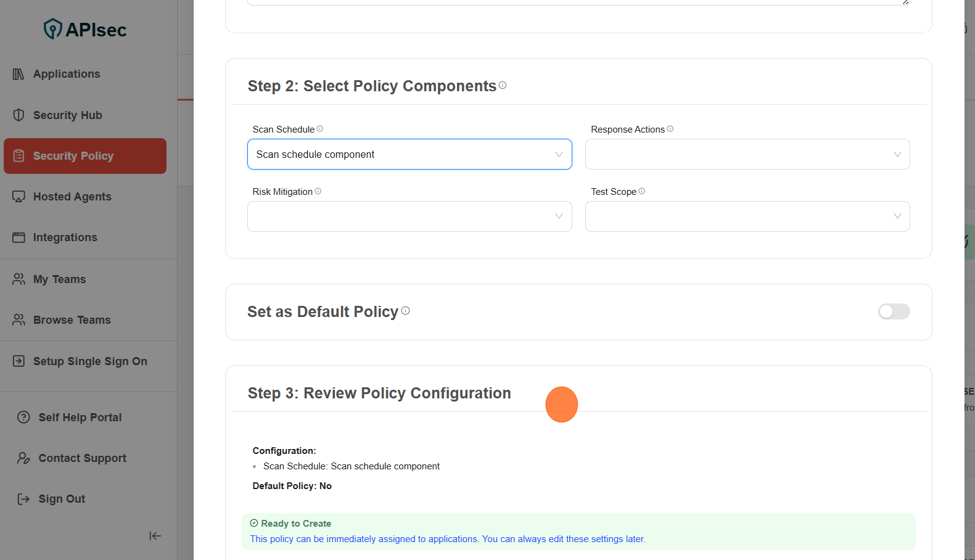Expand the Risk Mitigation dropdown
This screenshot has width=975, height=560.
[x=409, y=216]
